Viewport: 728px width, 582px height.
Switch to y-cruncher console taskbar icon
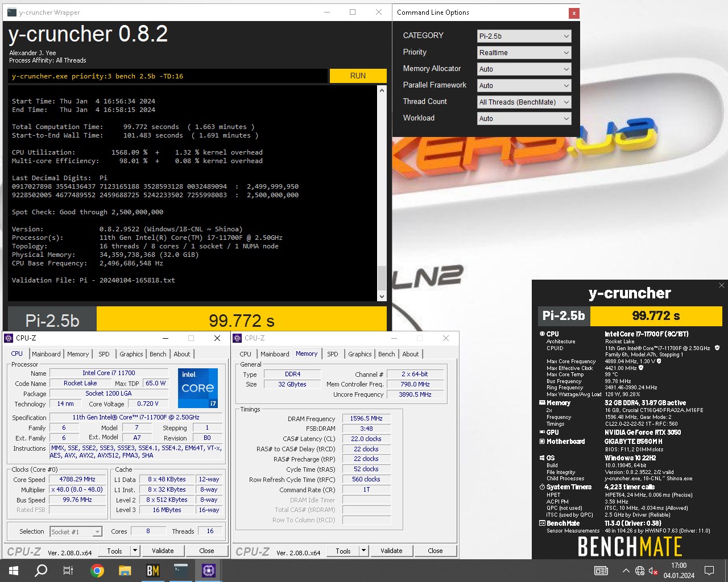[x=181, y=571]
